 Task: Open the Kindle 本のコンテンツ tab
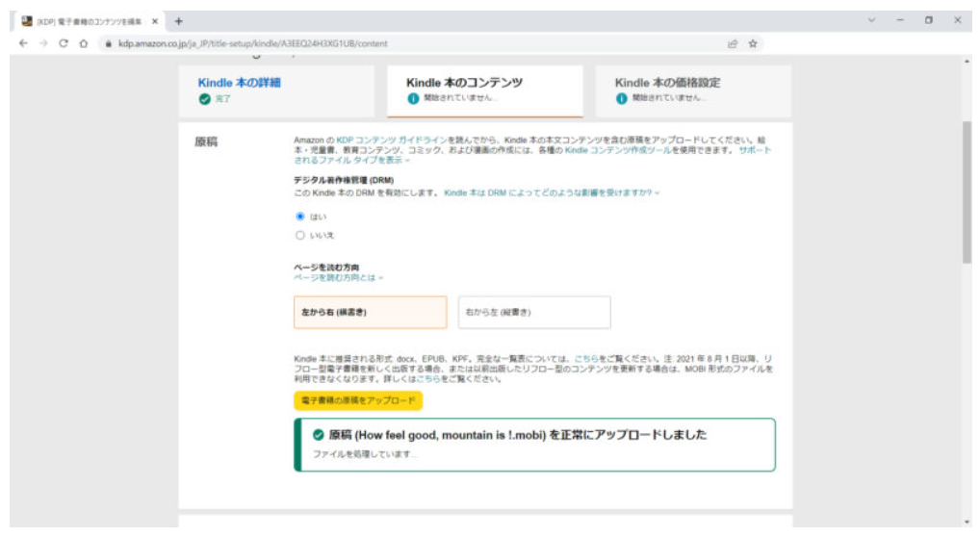(x=485, y=90)
